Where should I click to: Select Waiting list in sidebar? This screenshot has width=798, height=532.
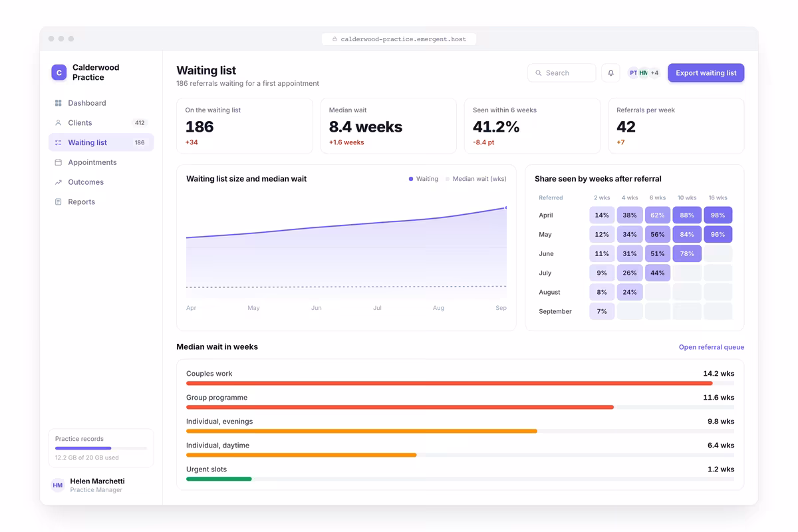[x=101, y=142]
